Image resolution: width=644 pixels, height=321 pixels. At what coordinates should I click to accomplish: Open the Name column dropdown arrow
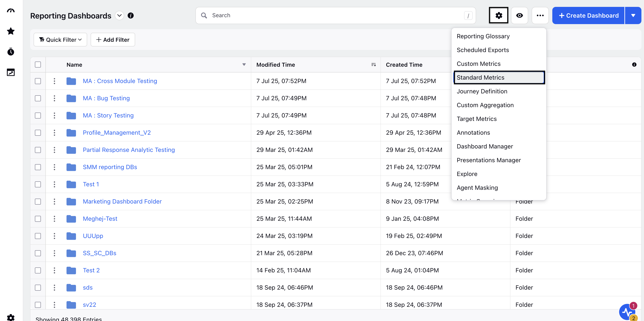click(244, 65)
